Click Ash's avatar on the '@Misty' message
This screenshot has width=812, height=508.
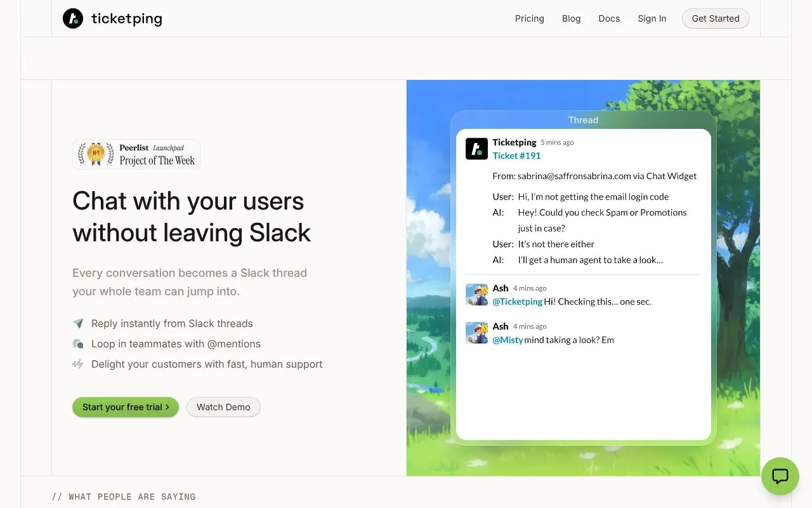[476, 333]
